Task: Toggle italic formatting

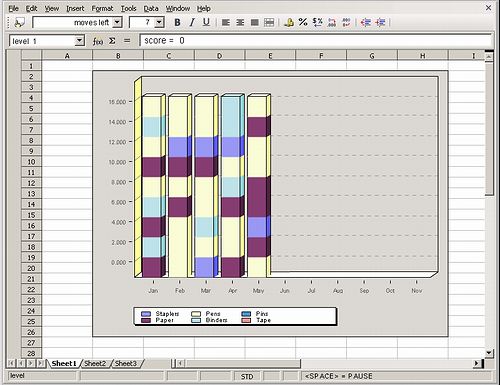Action: coord(192,22)
